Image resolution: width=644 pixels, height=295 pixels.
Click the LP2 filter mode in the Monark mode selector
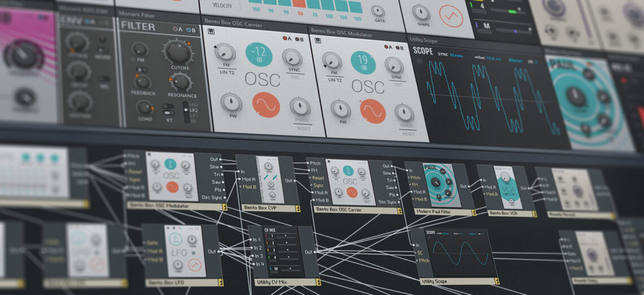click(193, 110)
